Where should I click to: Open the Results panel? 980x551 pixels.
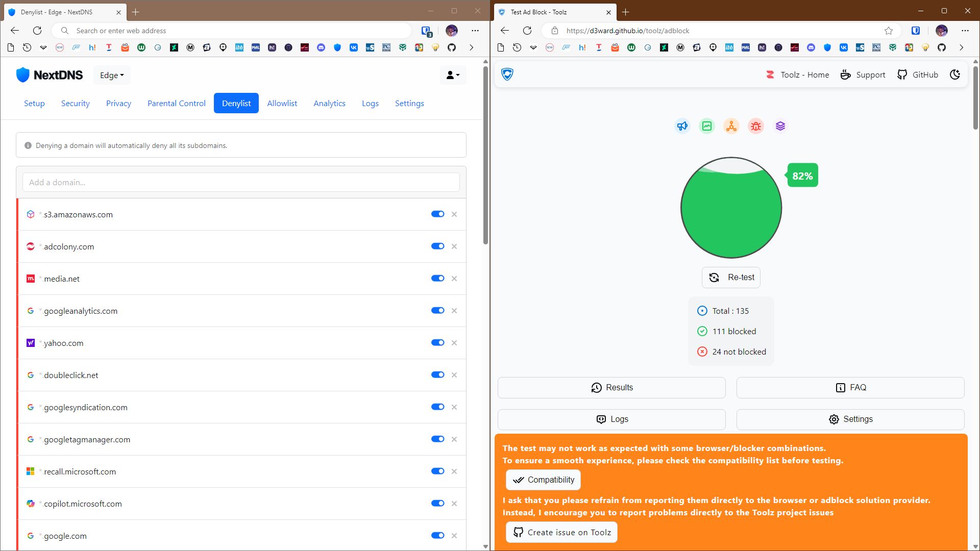point(611,388)
